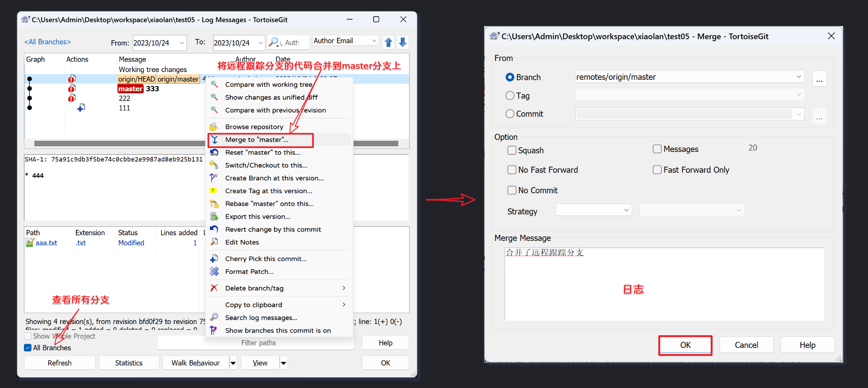
Task: Click the Revert change by this commit icon
Action: pyautogui.click(x=214, y=229)
